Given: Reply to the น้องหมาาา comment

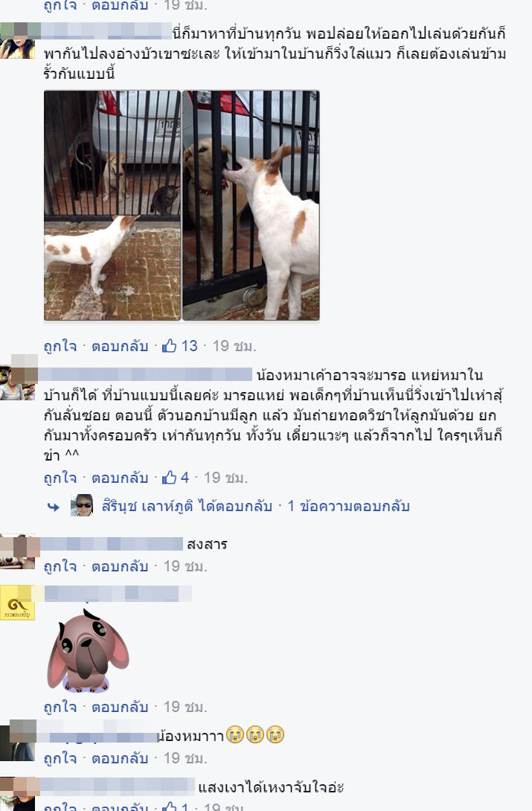Looking at the screenshot, I should (x=120, y=758).
